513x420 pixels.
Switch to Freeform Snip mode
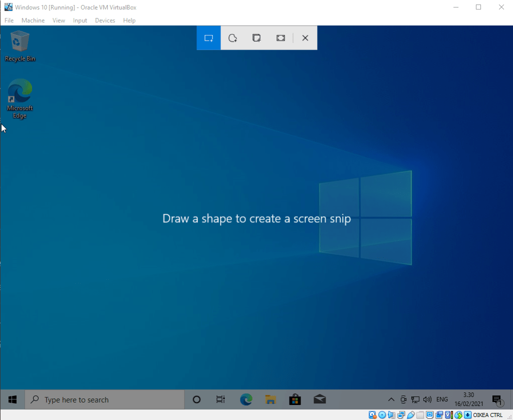coord(232,38)
